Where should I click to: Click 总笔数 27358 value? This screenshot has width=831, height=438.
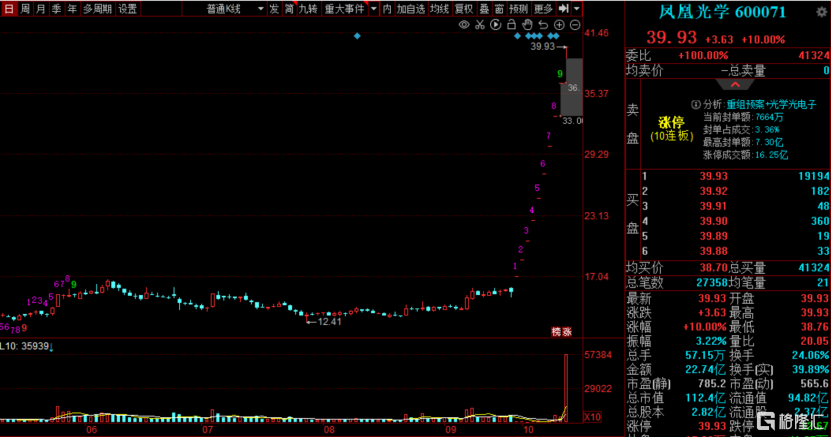(x=712, y=283)
